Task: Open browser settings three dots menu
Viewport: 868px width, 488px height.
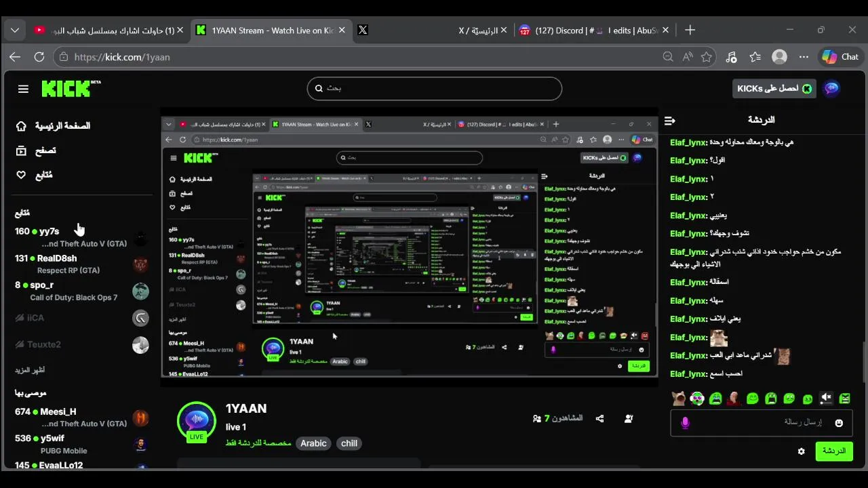Action: [804, 57]
